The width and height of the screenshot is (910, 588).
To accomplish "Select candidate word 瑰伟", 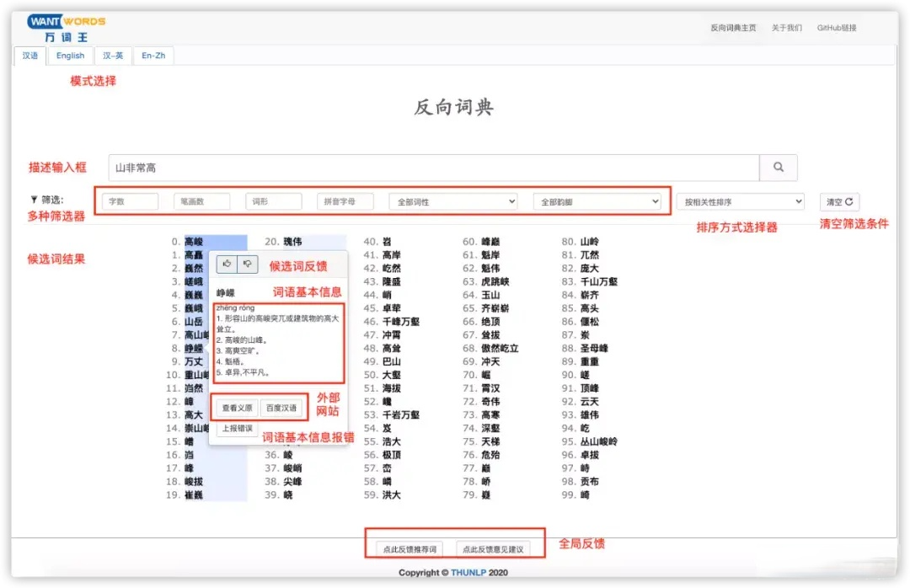I will tap(292, 242).
